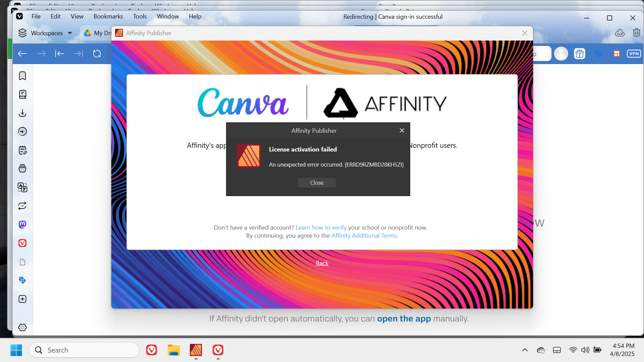This screenshot has height=362, width=644.
Task: Switch to Affinity Publisher in taskbar
Action: click(x=196, y=350)
